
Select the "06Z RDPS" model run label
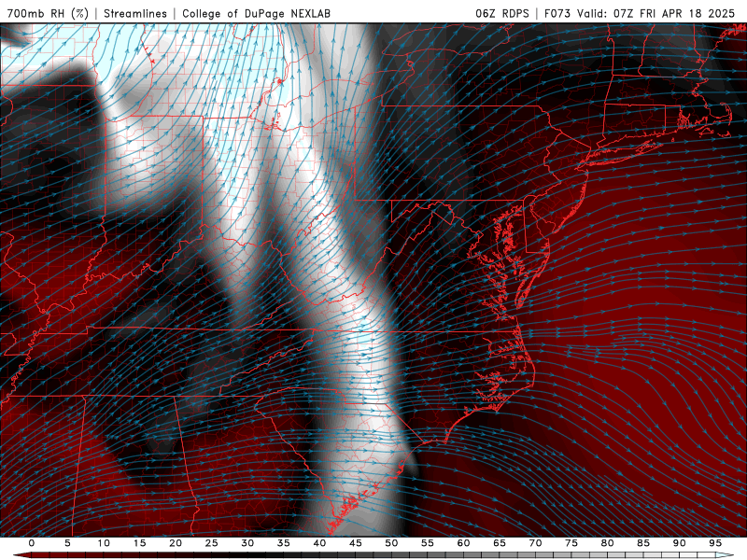[502, 13]
